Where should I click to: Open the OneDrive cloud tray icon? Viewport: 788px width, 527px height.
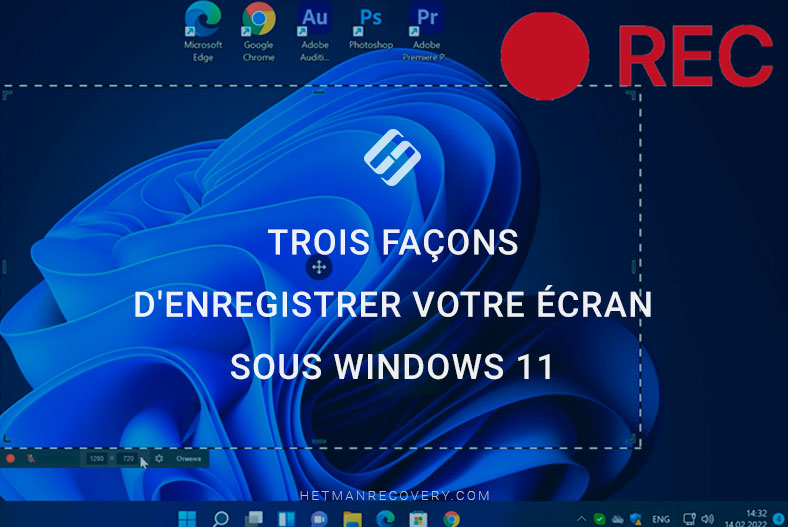tap(618, 519)
